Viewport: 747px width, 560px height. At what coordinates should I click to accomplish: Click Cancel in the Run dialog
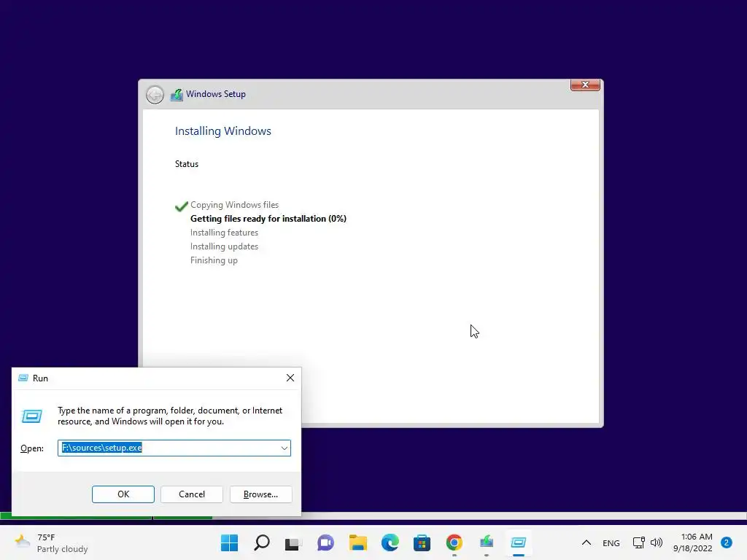192,494
